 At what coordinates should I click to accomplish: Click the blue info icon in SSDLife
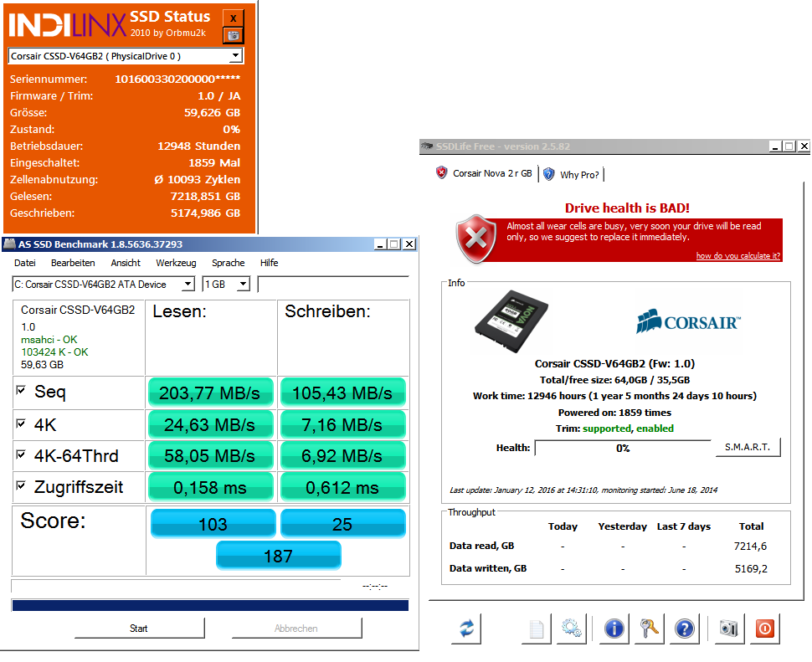[x=614, y=629]
